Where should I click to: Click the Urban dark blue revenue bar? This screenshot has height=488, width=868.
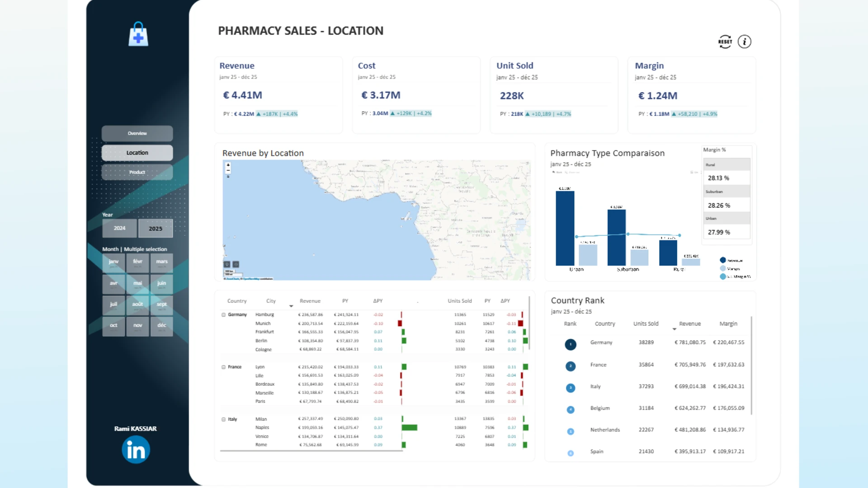pyautogui.click(x=565, y=228)
